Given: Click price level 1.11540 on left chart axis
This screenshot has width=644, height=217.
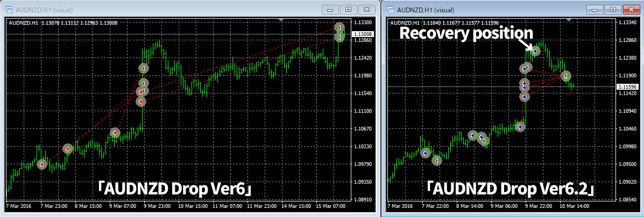Looking at the screenshot, I should pyautogui.click(x=362, y=93).
